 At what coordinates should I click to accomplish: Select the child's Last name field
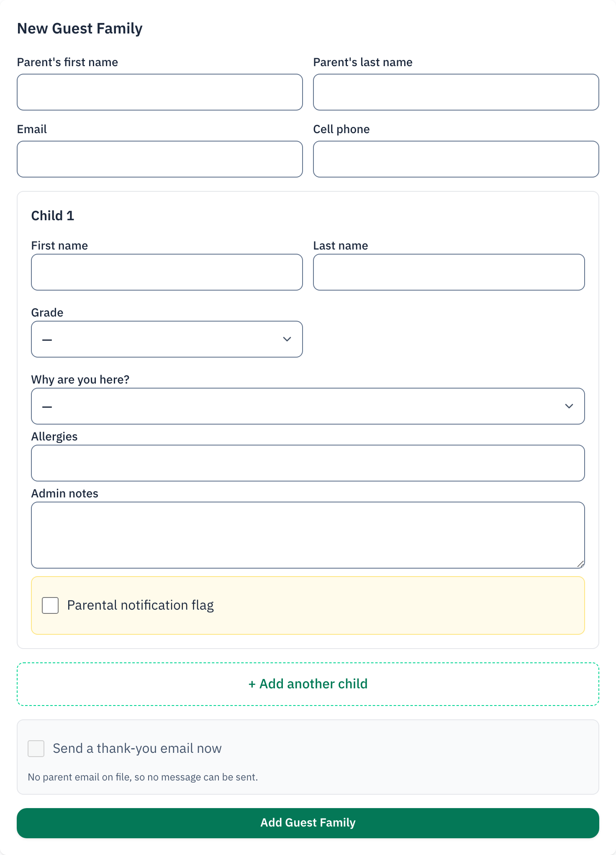pos(449,272)
